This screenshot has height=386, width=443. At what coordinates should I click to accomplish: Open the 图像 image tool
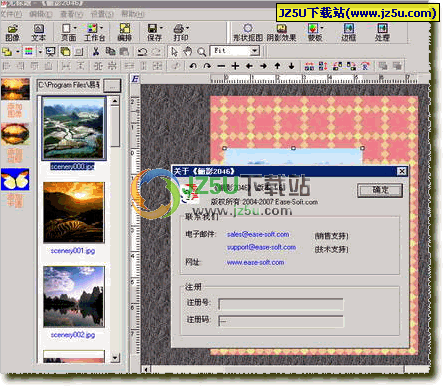tap(12, 33)
